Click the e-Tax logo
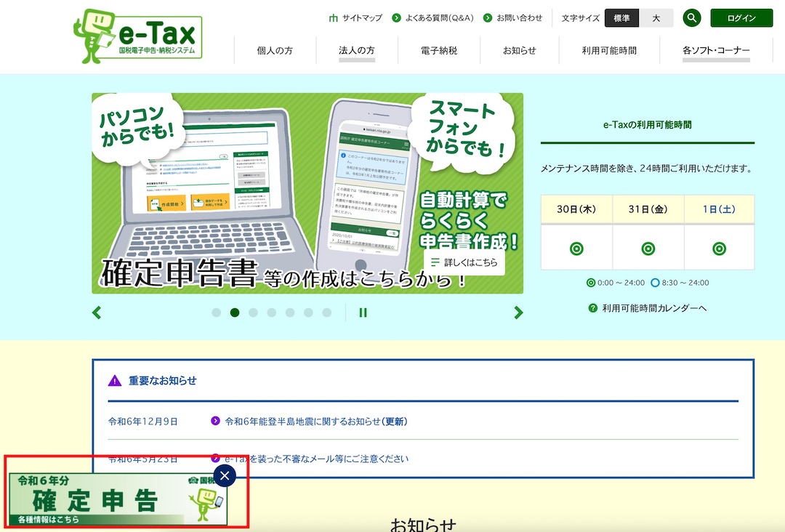Viewport: 785px width, 532px height. pyautogui.click(x=137, y=36)
